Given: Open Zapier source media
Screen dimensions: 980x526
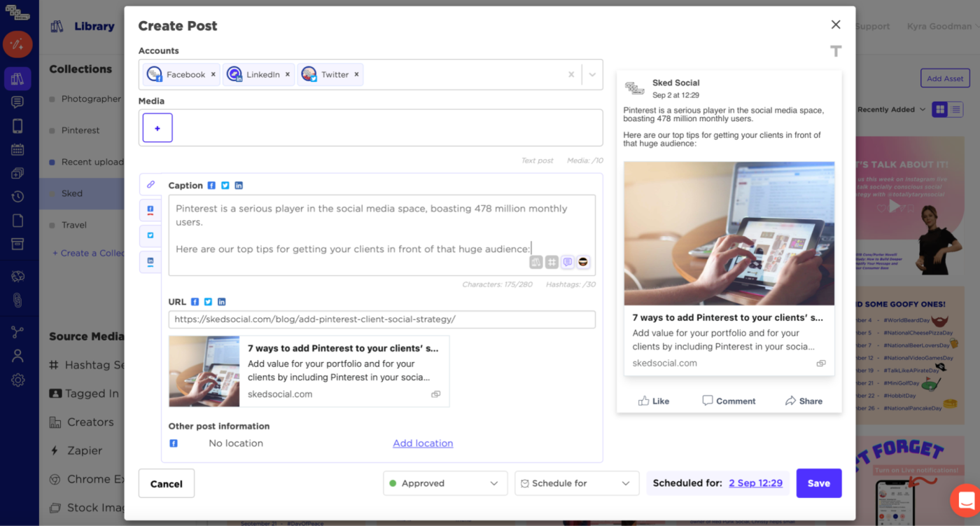Looking at the screenshot, I should (x=76, y=451).
